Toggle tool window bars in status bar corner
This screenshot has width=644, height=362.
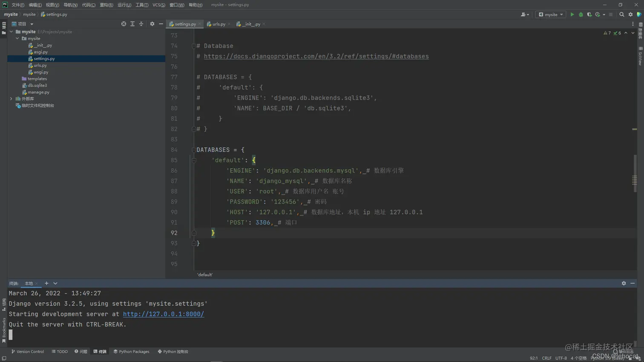(x=4, y=358)
